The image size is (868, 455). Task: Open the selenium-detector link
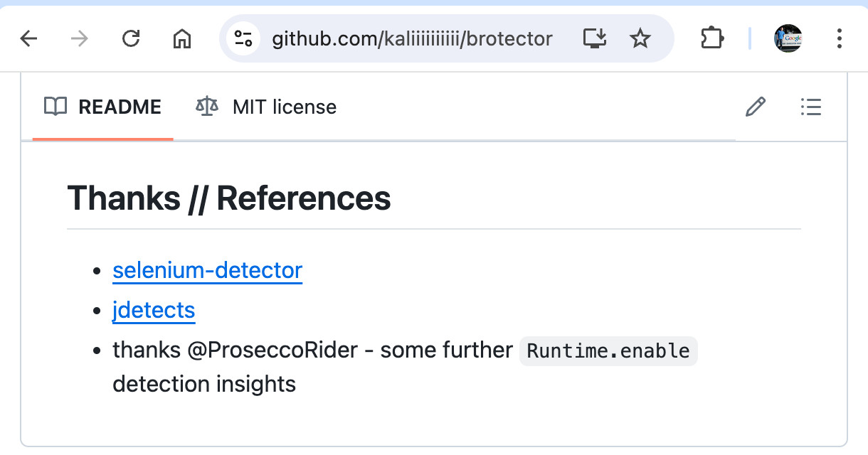[208, 270]
